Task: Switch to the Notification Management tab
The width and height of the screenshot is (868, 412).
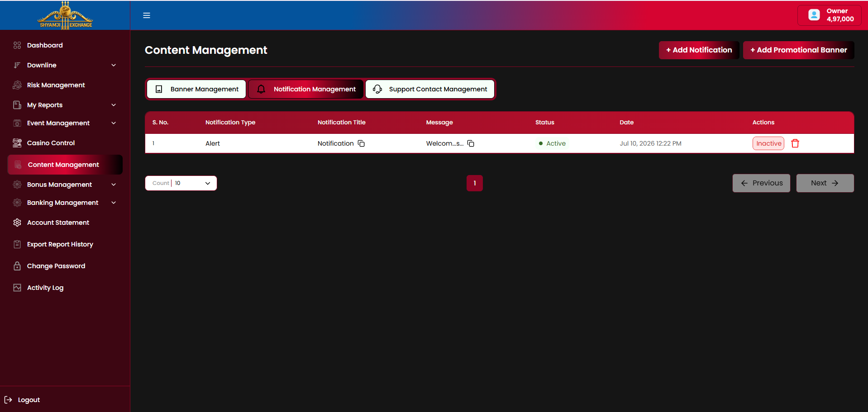Action: click(306, 89)
